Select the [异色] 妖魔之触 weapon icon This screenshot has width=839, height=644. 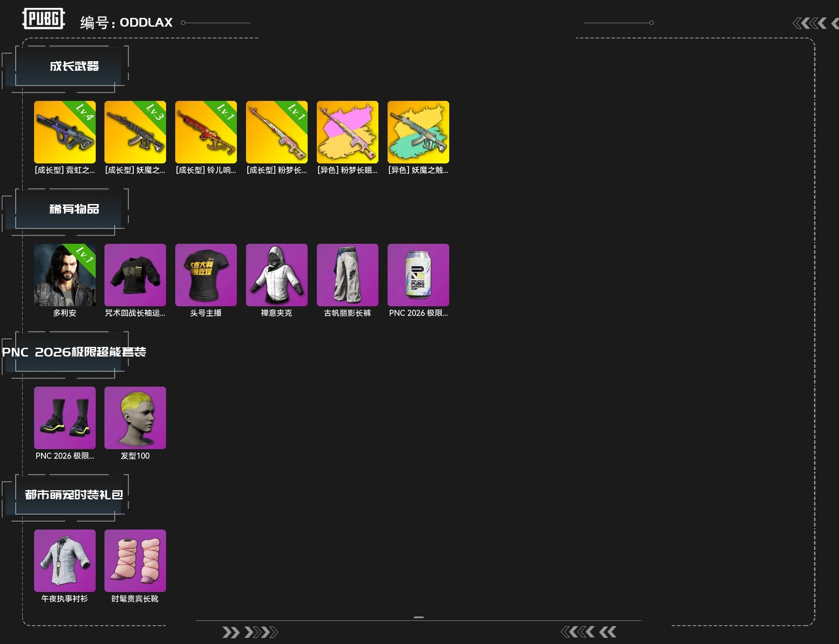pos(418,132)
